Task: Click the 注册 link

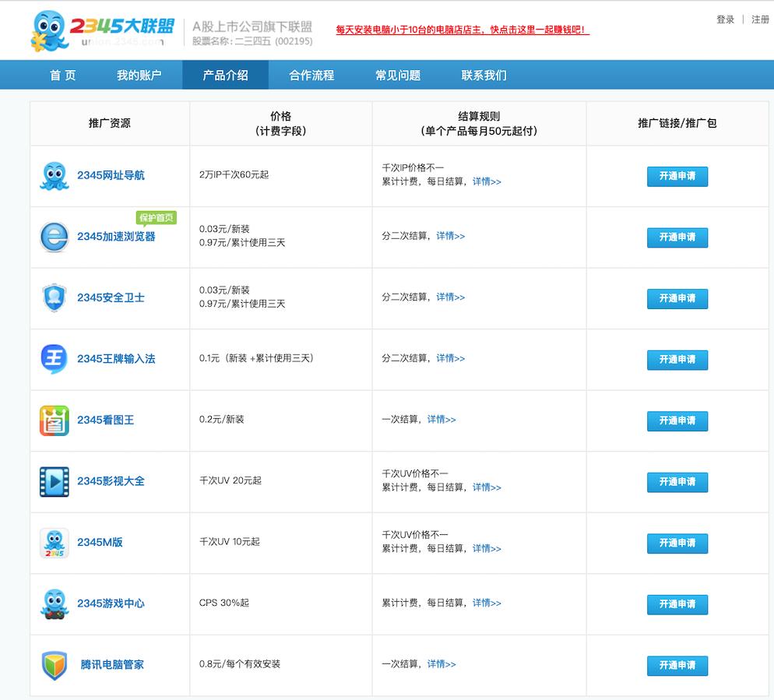Action: coord(760,19)
